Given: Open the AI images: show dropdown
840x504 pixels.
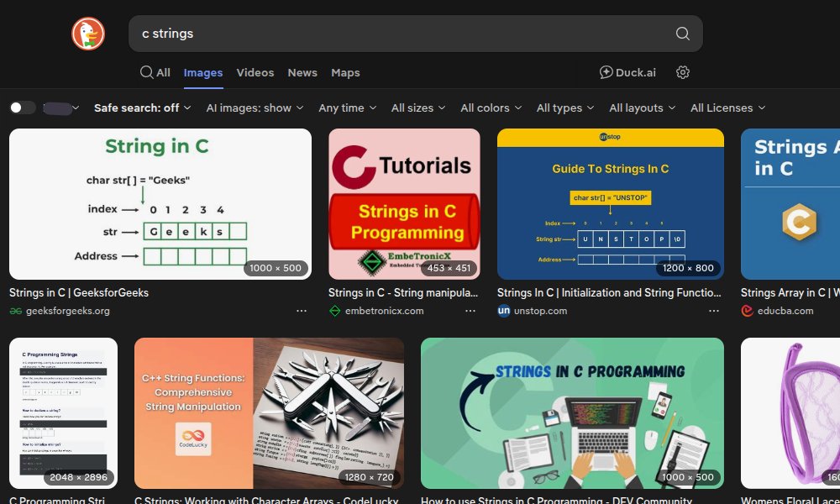Looking at the screenshot, I should (x=255, y=108).
